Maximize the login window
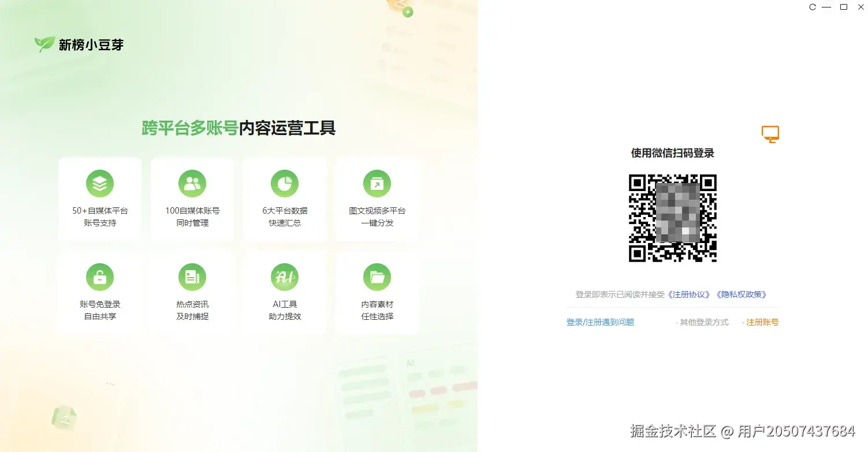 [844, 7]
